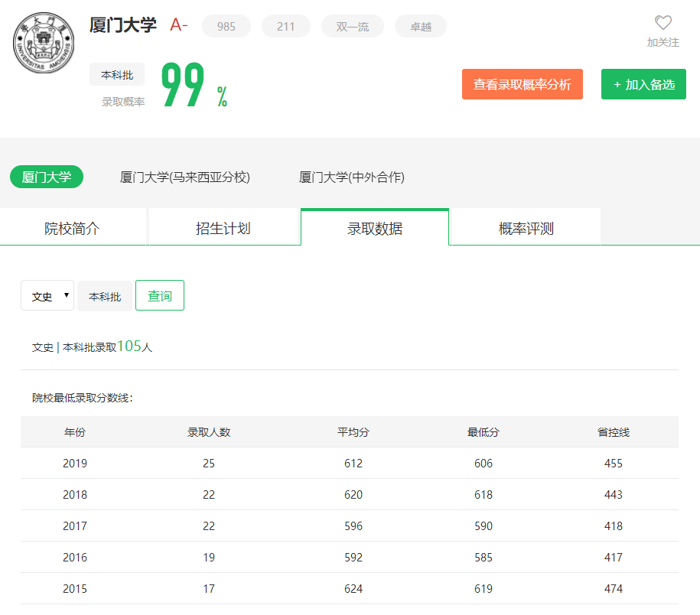
Task: Select the 2016 year cell
Action: pos(75,557)
